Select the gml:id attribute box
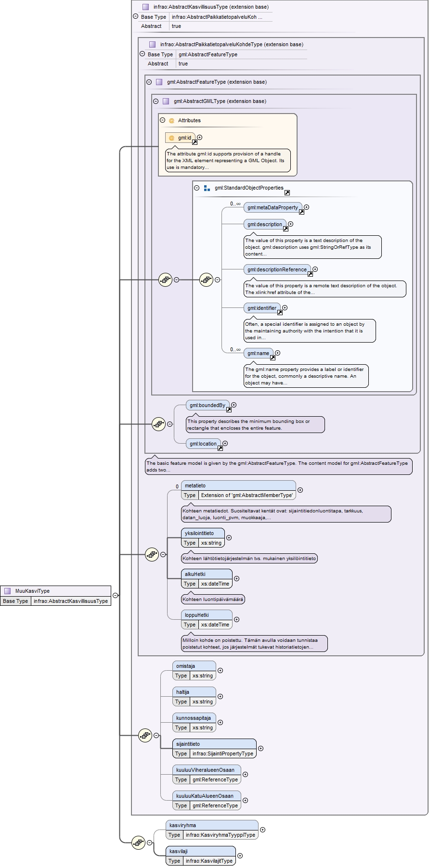429x868 pixels. (x=181, y=138)
